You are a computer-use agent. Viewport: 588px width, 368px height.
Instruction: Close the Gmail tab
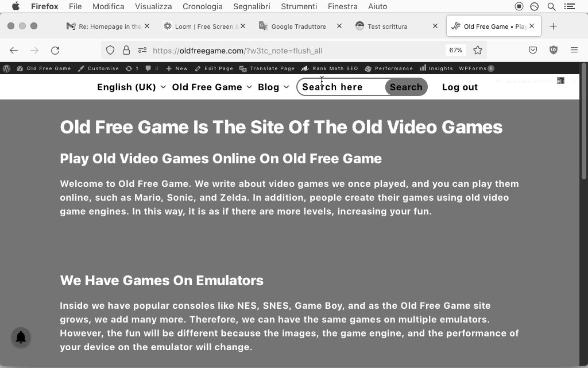(x=147, y=26)
